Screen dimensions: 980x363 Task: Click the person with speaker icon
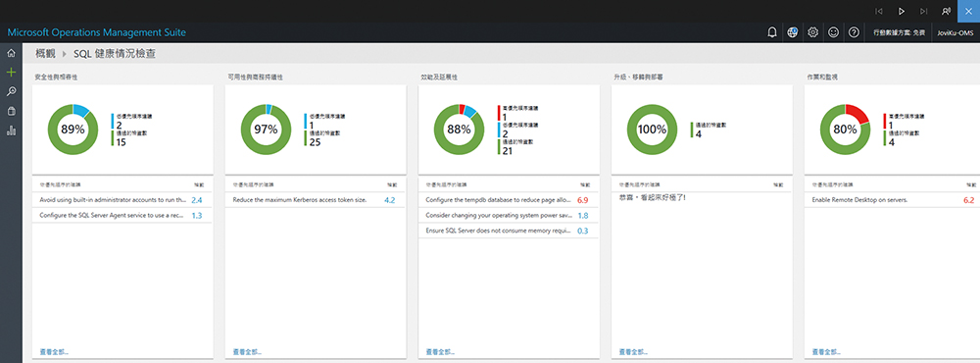[x=947, y=11]
